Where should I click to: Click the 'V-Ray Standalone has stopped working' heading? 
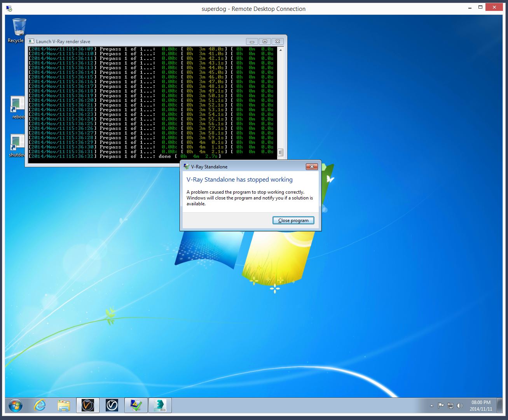pos(239,180)
